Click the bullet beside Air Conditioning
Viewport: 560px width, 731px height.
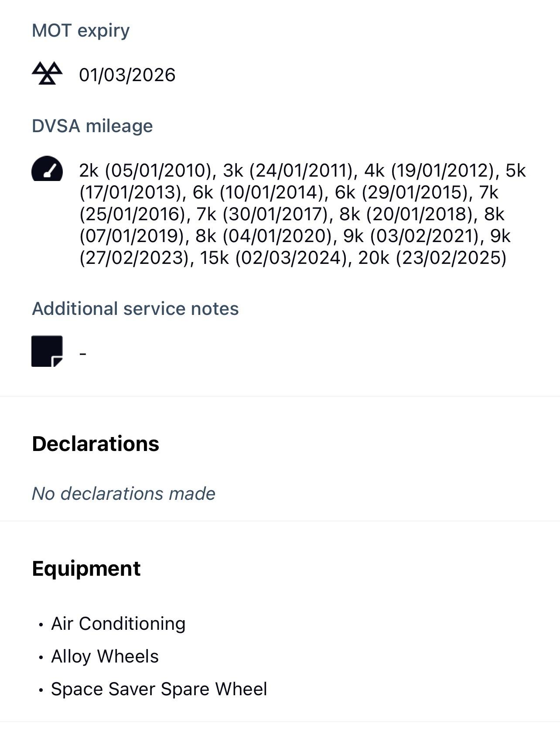pyautogui.click(x=41, y=625)
